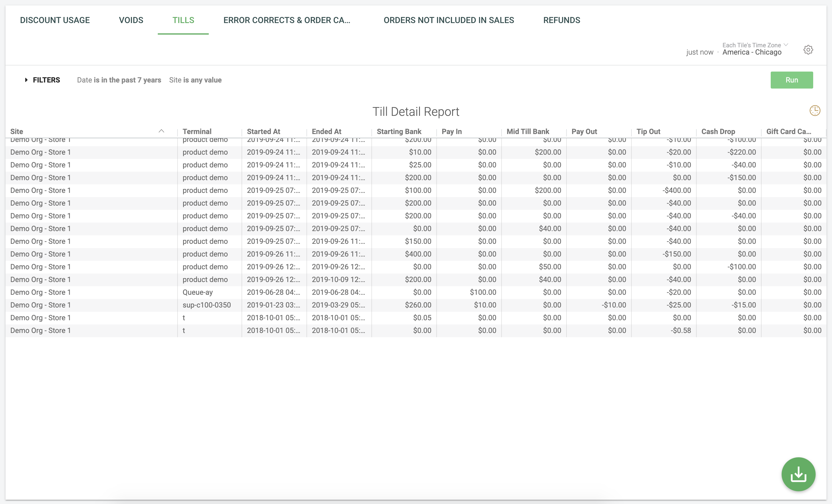Sort by the Terminal column header
Screen dimensions: 832x504
(197, 131)
